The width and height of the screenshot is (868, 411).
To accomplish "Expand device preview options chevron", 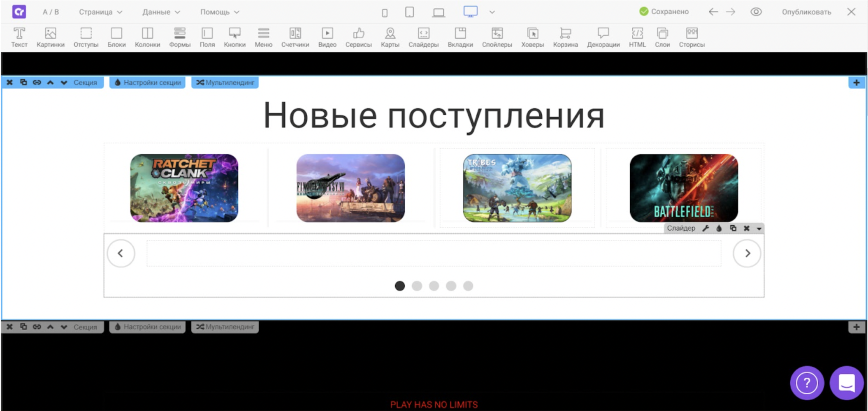I will [492, 12].
